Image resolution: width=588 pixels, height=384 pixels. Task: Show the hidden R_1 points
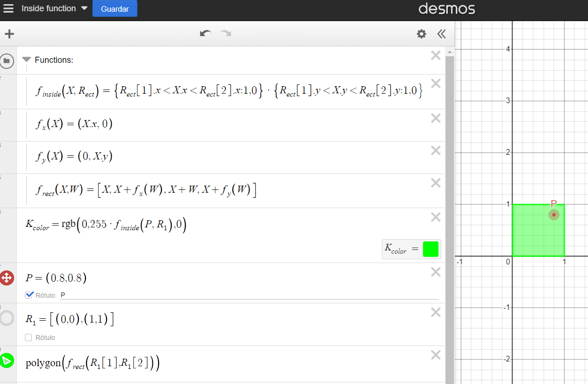tap(7, 318)
